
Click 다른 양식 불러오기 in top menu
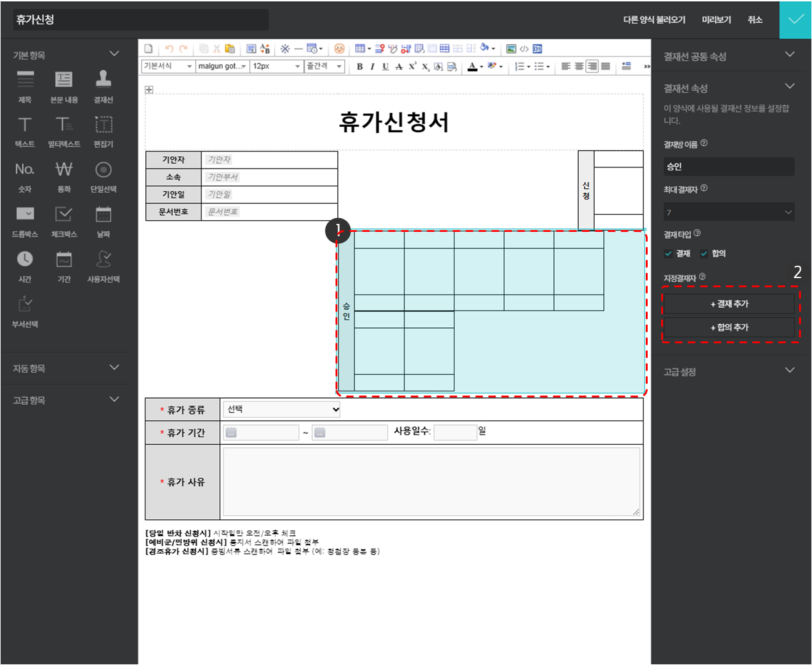coord(654,20)
